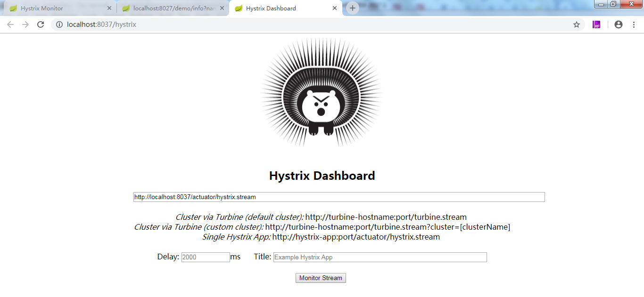This screenshot has width=644, height=297.
Task: Open the purple RP extension icon
Action: point(596,24)
